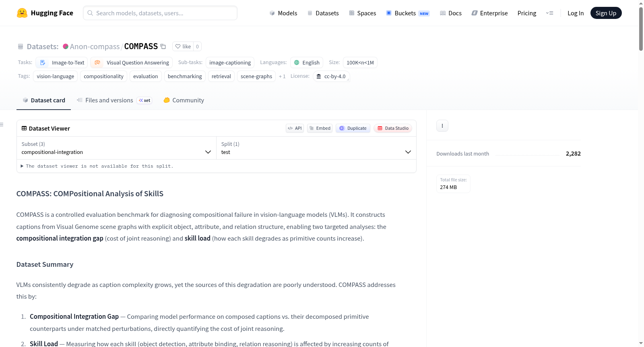Toggle the table of contents icon
644x347 pixels.
coord(2,125)
